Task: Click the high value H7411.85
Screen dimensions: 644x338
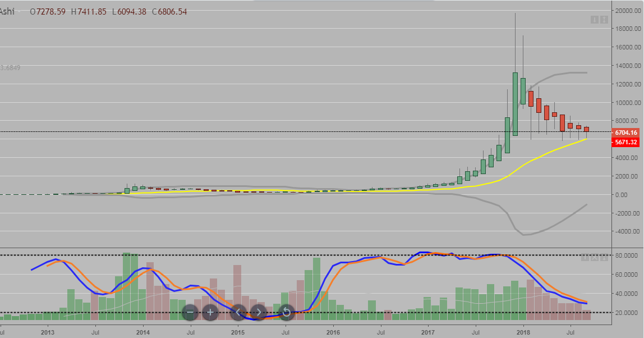Action: click(x=89, y=12)
